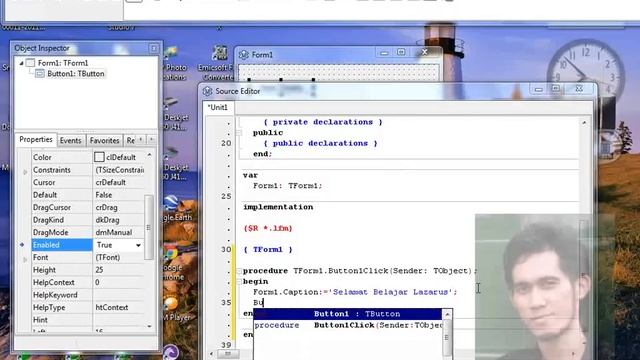Screen dimensions: 640x360
Task: Select Button1: TButton in the Object Inspector tree
Action: coord(76,74)
